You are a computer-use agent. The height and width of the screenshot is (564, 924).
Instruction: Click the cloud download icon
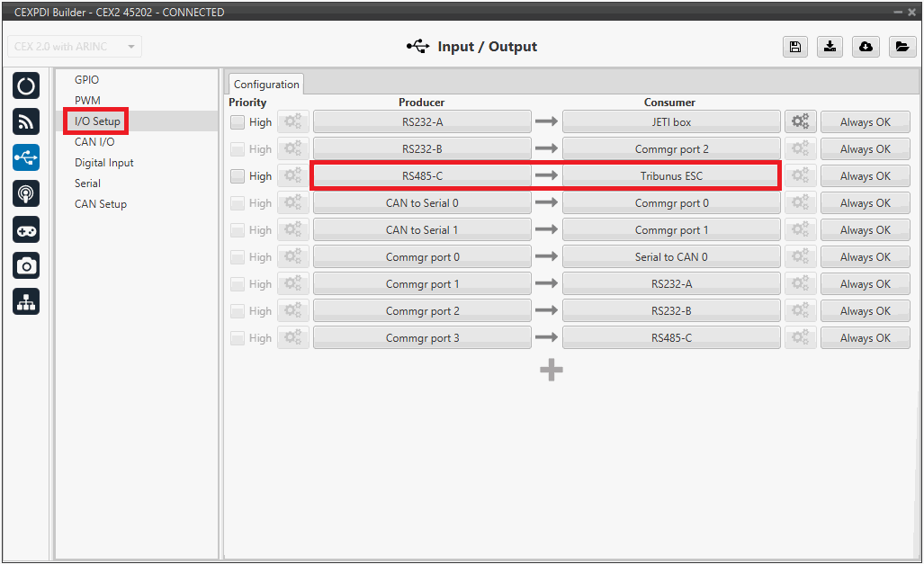(866, 47)
